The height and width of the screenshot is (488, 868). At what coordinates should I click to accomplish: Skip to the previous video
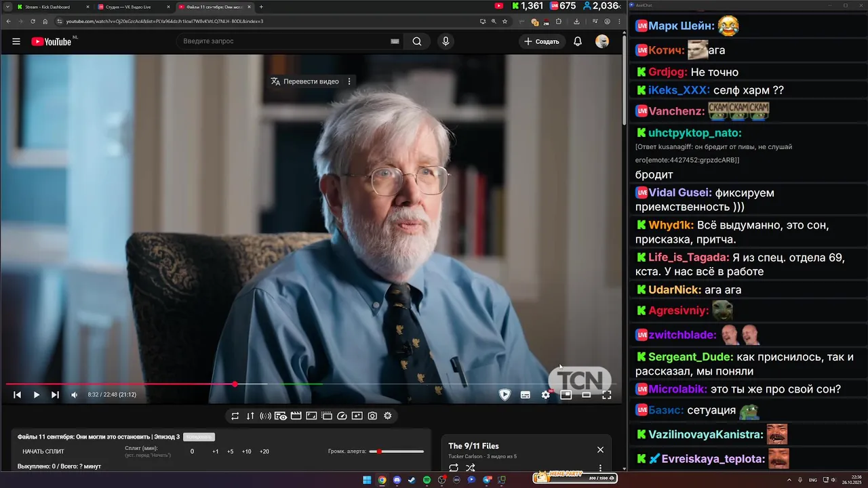pos(18,394)
